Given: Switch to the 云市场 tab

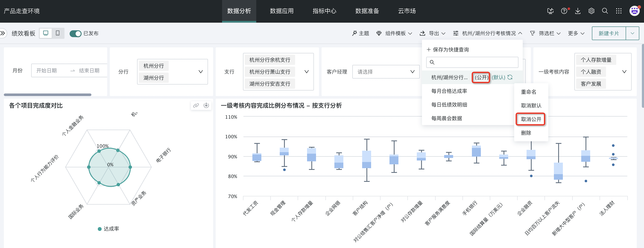Looking at the screenshot, I should tap(407, 11).
